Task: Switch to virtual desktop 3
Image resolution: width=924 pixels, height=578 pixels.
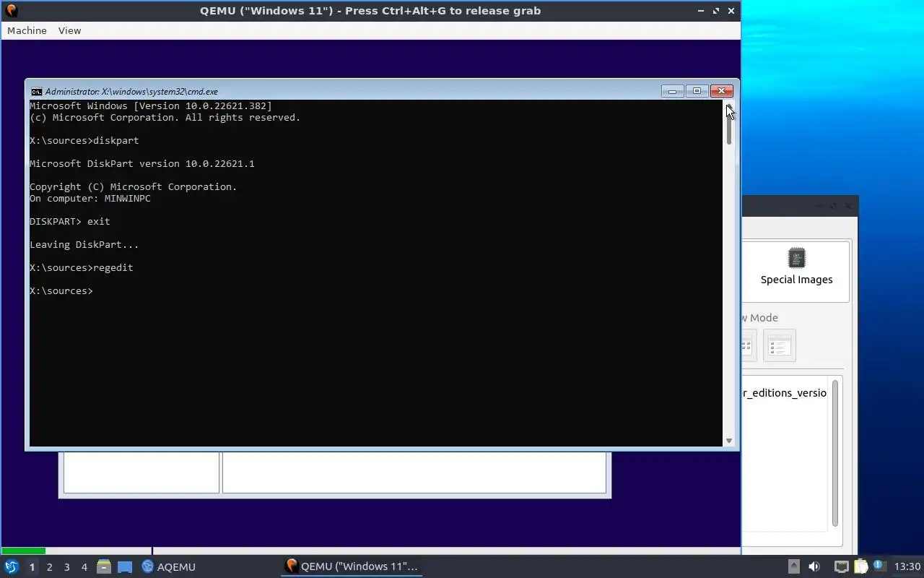Action: coord(66,567)
